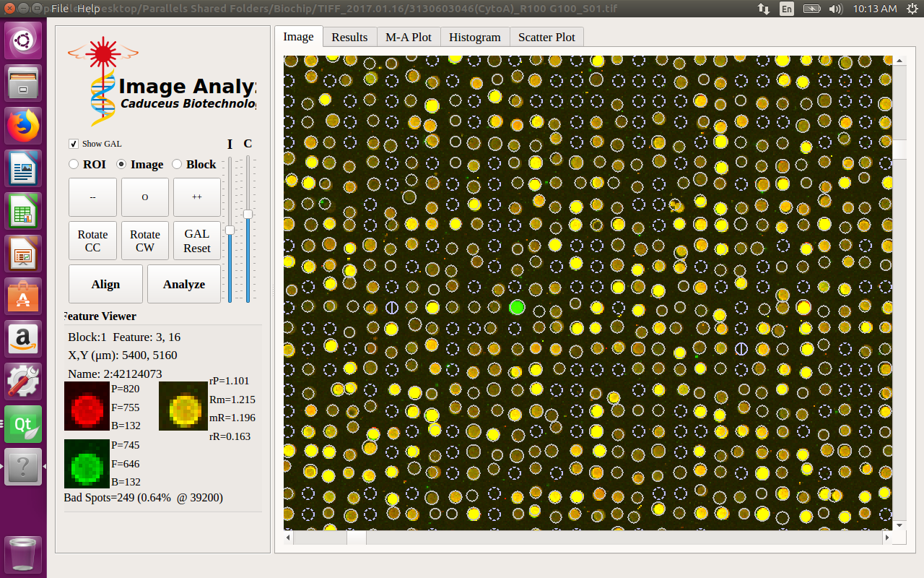
Task: Select the Block radio button
Action: pyautogui.click(x=177, y=164)
